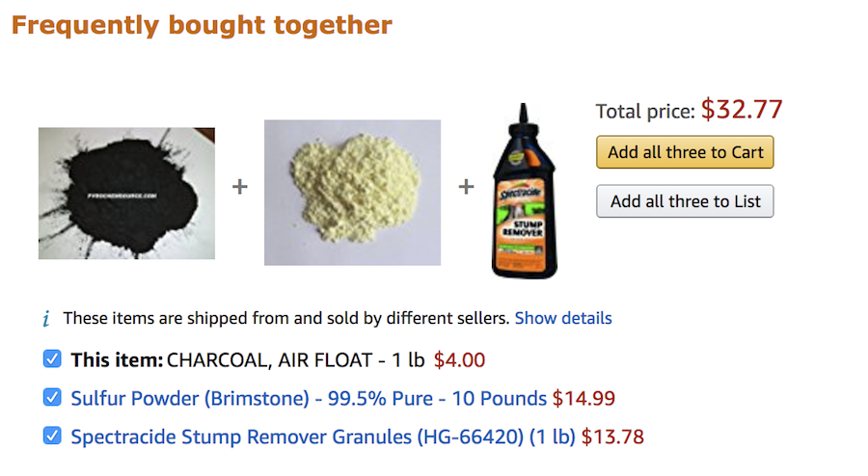This screenshot has height=476, width=868.
Task: Open the Sulfur Powder (Brimstone) product link
Action: pos(309,398)
